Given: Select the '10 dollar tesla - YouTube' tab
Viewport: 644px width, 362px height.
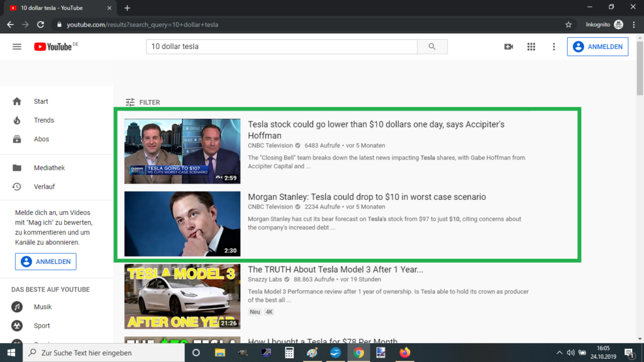Looking at the screenshot, I should 60,8.
